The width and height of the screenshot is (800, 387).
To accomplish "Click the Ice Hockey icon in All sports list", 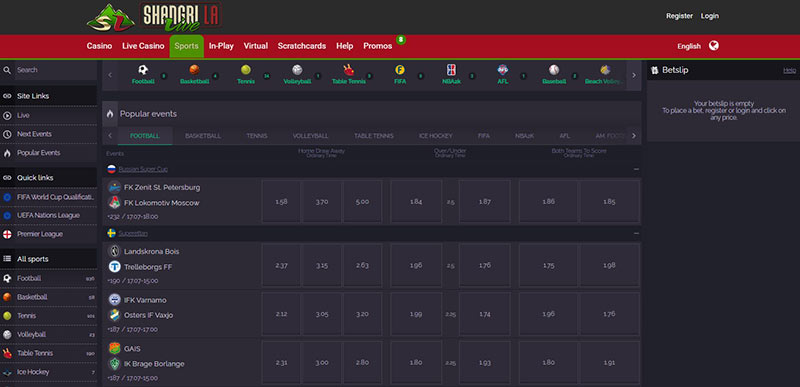I will pos(7,372).
